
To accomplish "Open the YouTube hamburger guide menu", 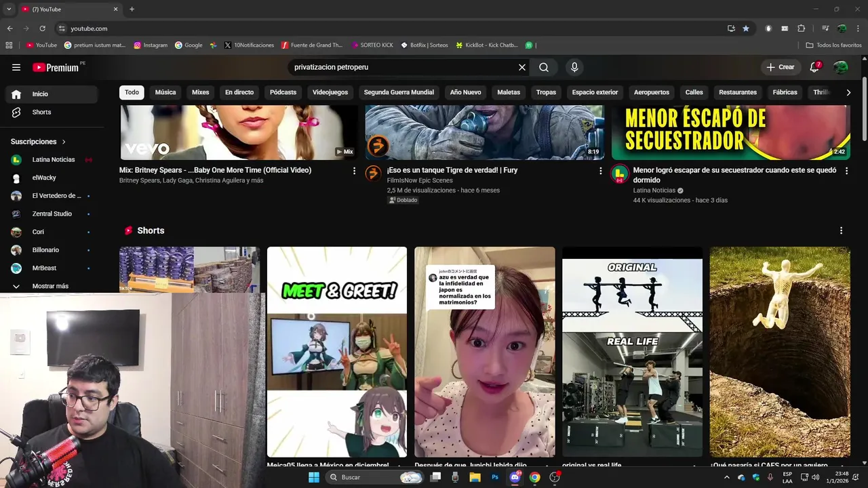I will (16, 67).
